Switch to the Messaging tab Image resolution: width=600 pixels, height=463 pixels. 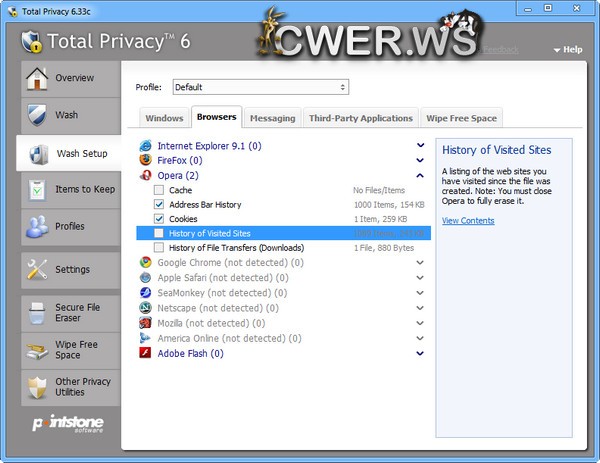[x=272, y=118]
